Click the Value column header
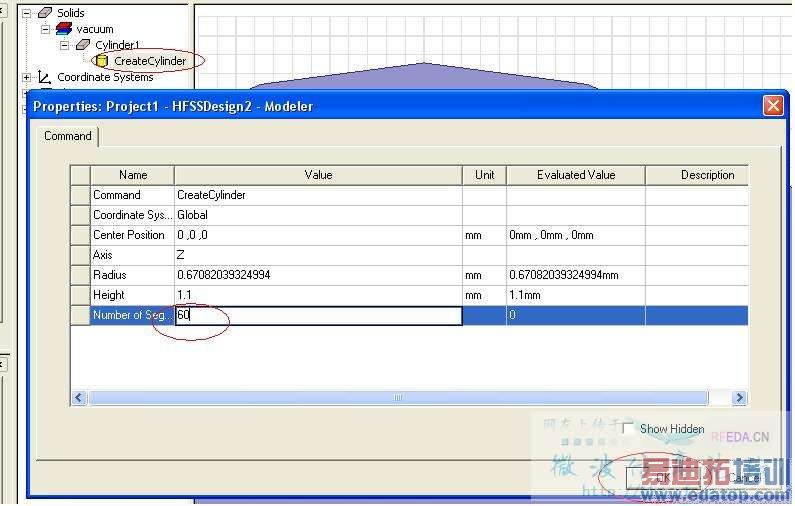The image size is (795, 506). point(318,175)
